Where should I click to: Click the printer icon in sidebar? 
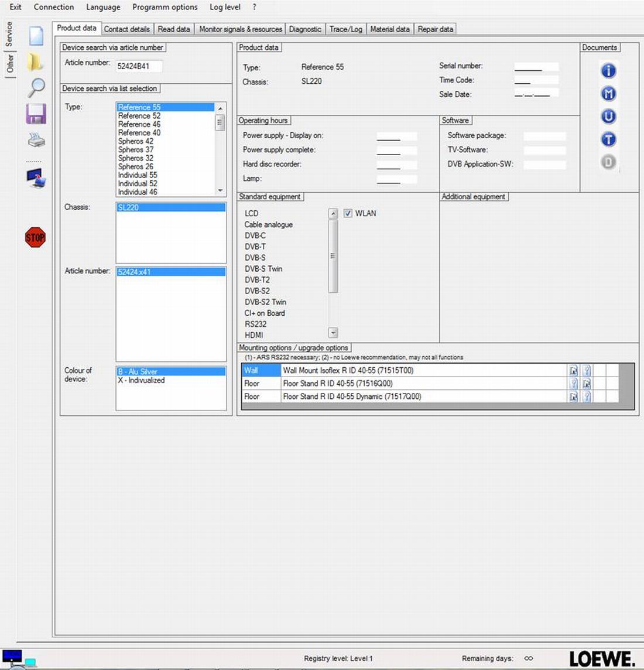[36, 140]
